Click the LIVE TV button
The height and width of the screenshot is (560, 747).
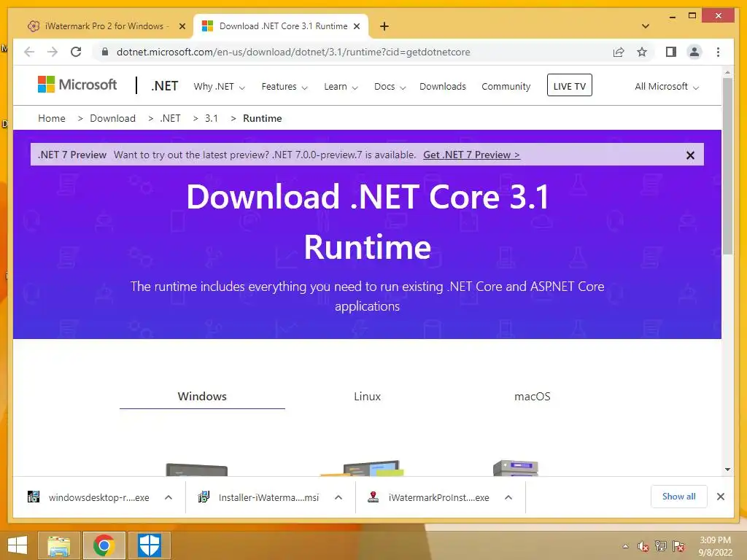coord(569,85)
